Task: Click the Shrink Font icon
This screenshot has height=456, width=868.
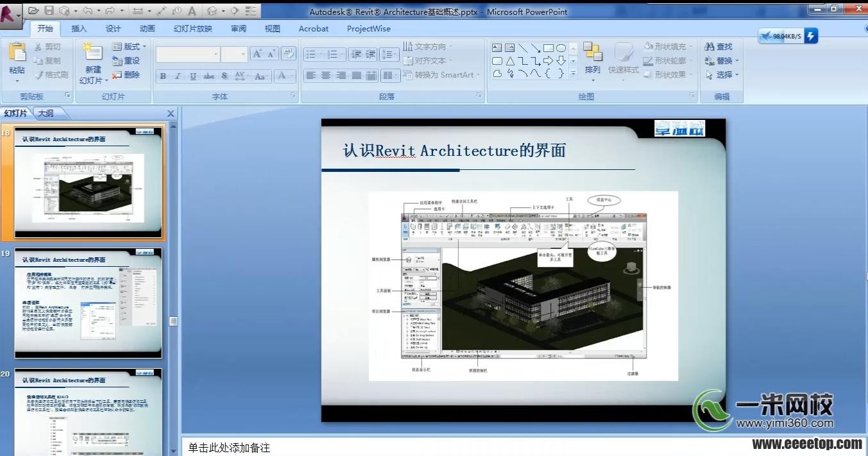Action: click(271, 54)
